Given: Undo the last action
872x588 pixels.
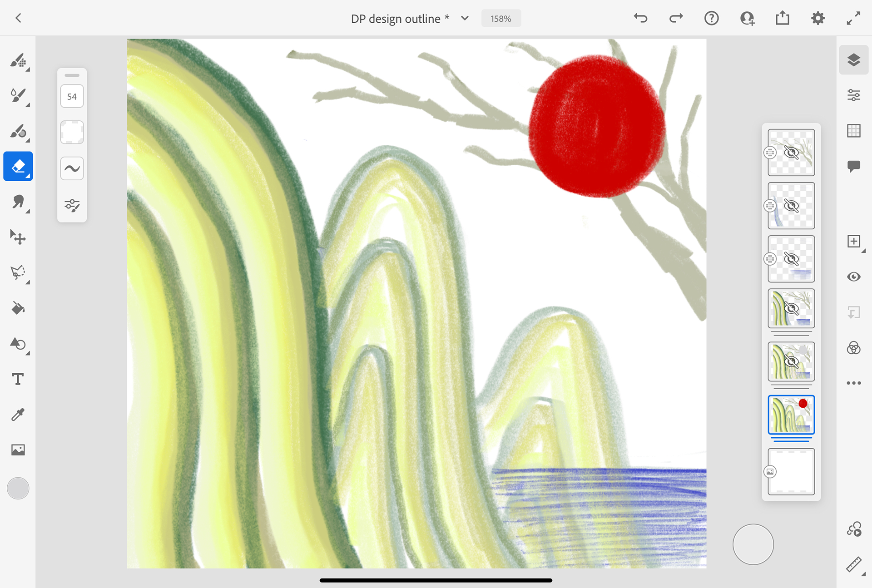Looking at the screenshot, I should click(x=640, y=18).
